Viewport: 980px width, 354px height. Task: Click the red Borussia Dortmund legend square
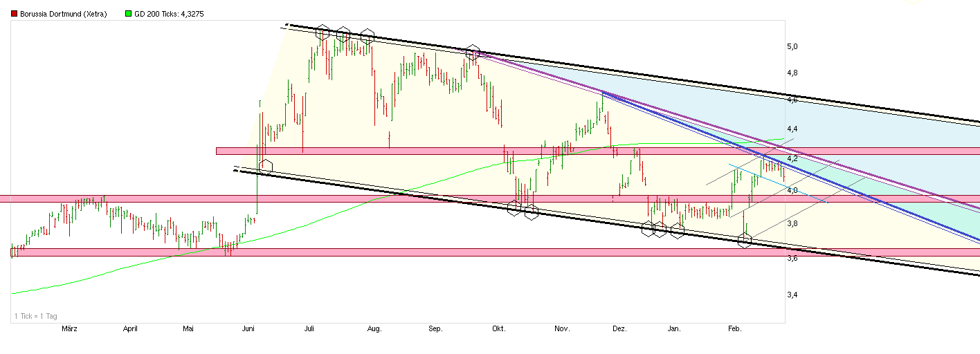pyautogui.click(x=14, y=14)
